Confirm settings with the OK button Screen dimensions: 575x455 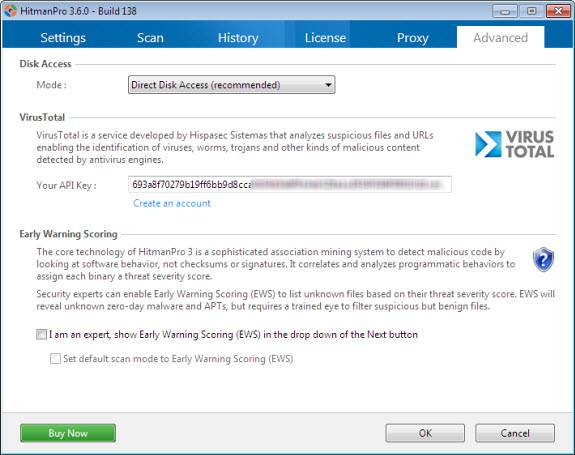pyautogui.click(x=425, y=433)
